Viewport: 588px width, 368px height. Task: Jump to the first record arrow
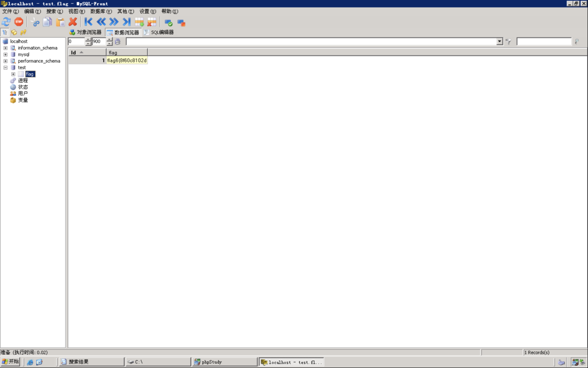(88, 22)
